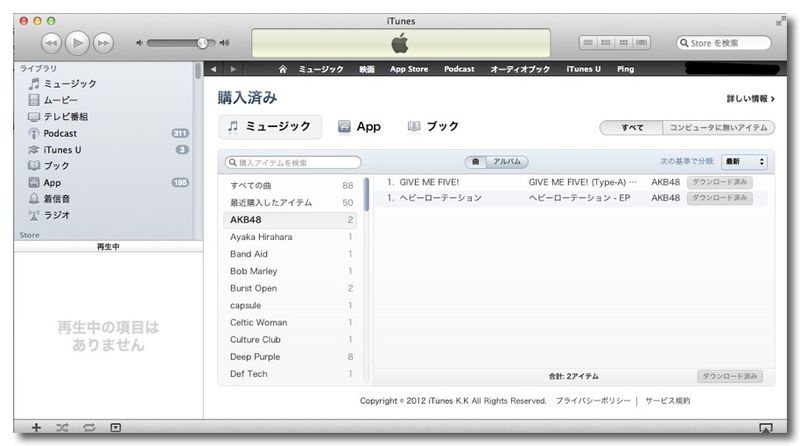Show only コンピュータに無いアイテム
Image resolution: width=800 pixels, height=446 pixels.
click(718, 128)
